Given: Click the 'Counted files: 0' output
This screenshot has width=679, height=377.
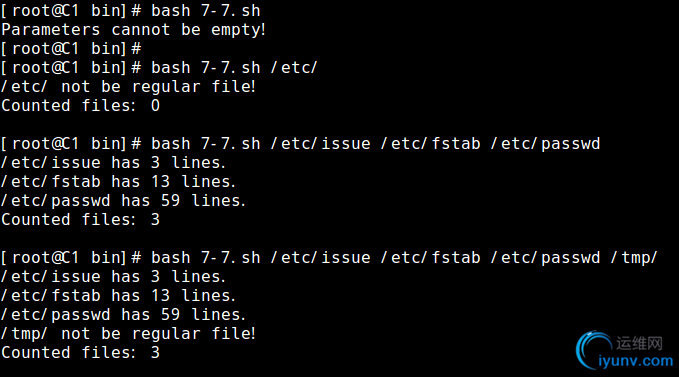Looking at the screenshot, I should point(81,106).
